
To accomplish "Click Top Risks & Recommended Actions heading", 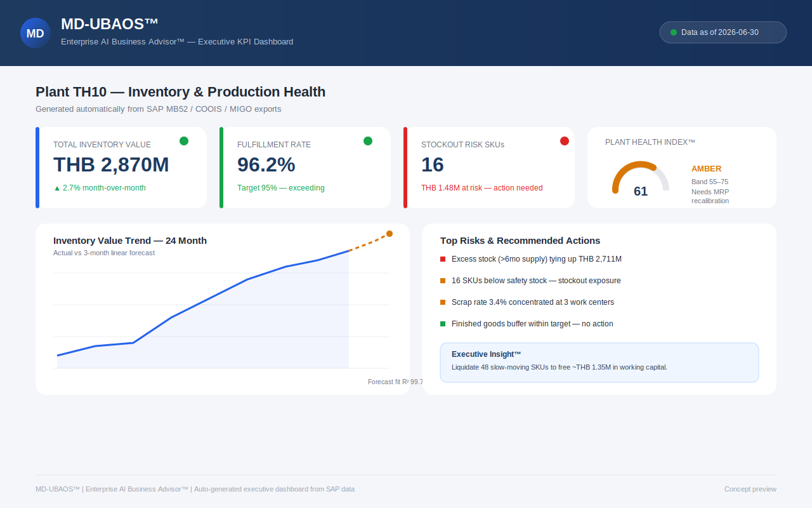I will tap(520, 241).
